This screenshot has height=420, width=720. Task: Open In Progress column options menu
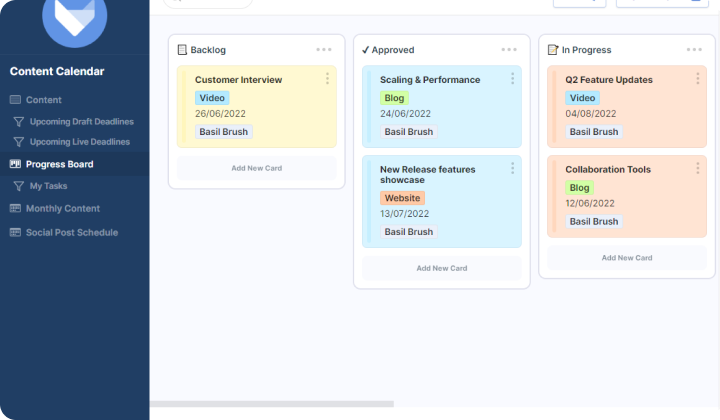click(694, 50)
